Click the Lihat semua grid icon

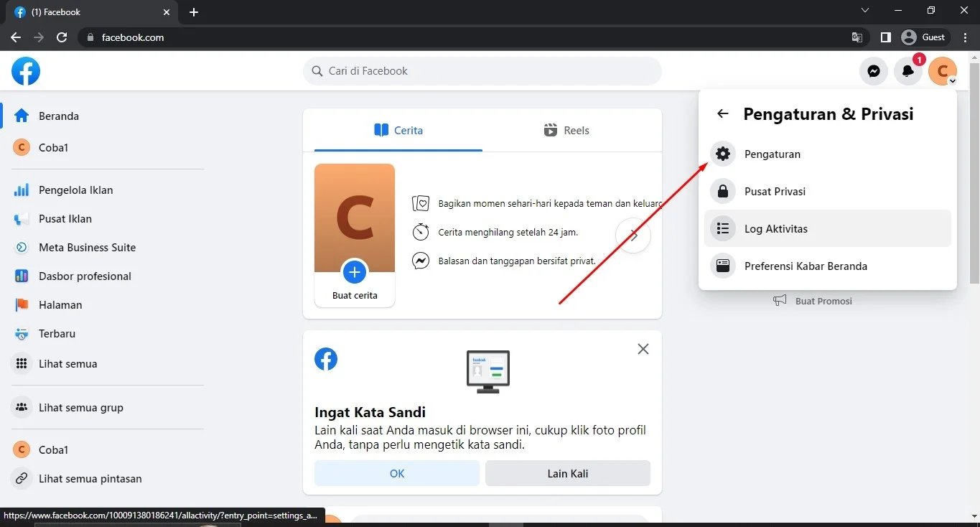pos(22,363)
